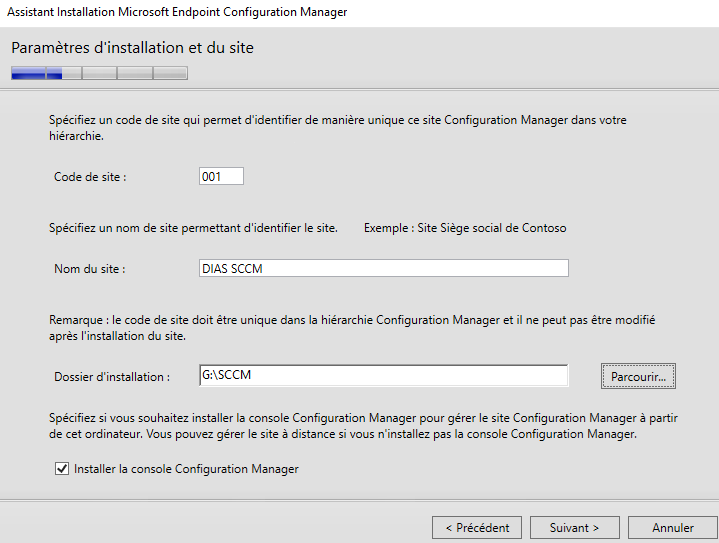Viewport: 719px width, 543px height.
Task: Click the Nom du site text box
Action: [383, 268]
